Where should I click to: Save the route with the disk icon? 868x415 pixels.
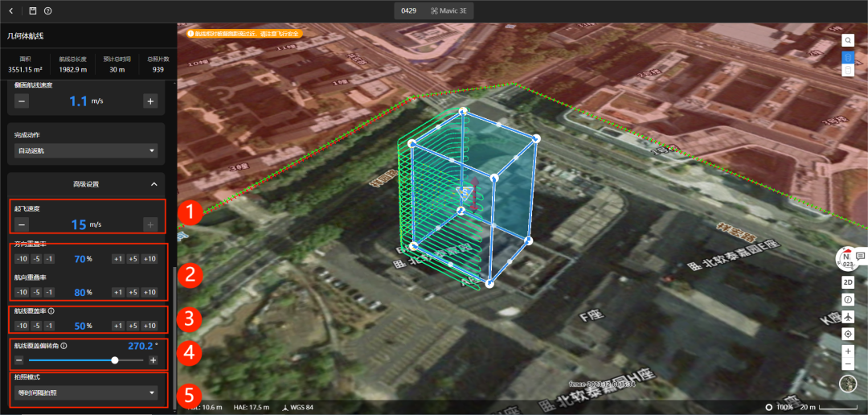(33, 11)
